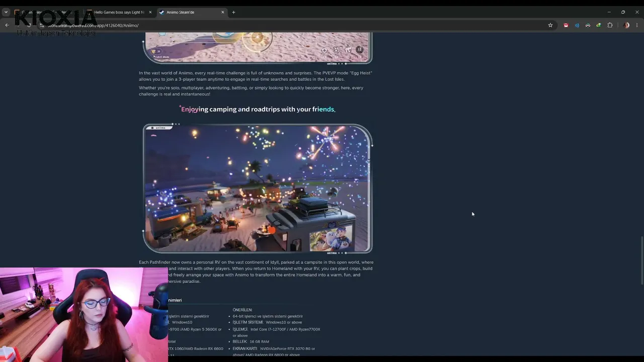
Task: Open the glasses face extension icon
Action: point(588,25)
